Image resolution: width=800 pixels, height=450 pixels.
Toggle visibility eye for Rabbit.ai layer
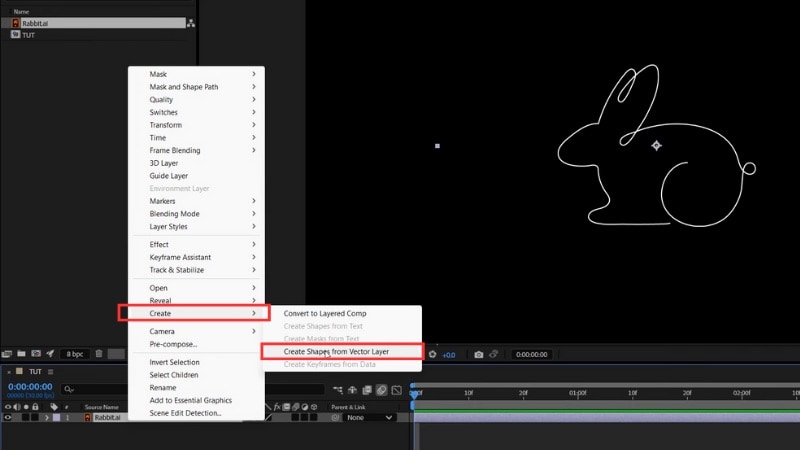click(8, 417)
